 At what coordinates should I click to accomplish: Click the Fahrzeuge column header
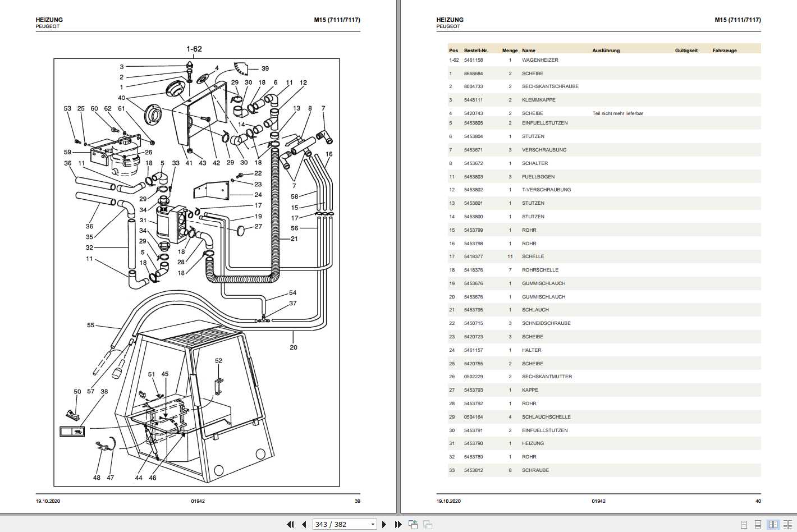(x=724, y=51)
